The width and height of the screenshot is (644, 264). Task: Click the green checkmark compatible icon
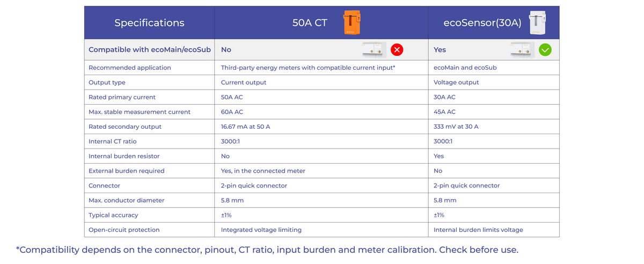click(x=545, y=50)
